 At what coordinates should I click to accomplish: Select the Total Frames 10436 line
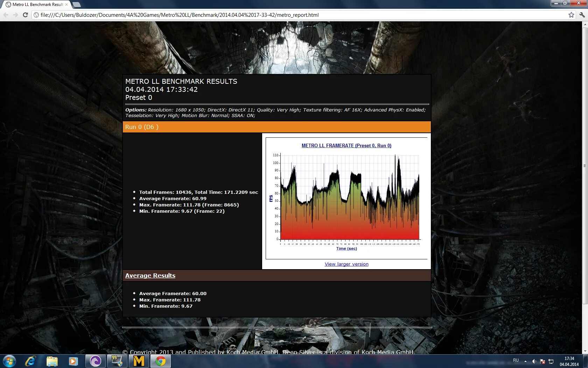point(198,192)
